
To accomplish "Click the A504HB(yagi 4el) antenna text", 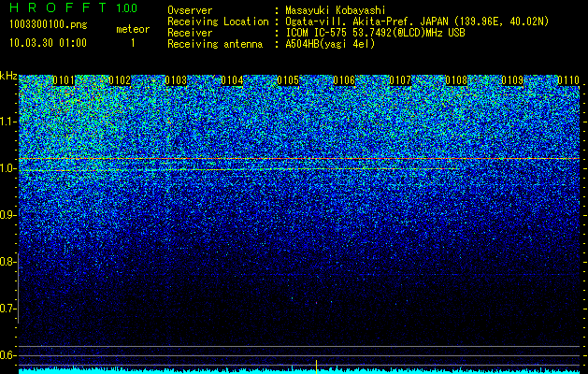I will click(x=330, y=44).
